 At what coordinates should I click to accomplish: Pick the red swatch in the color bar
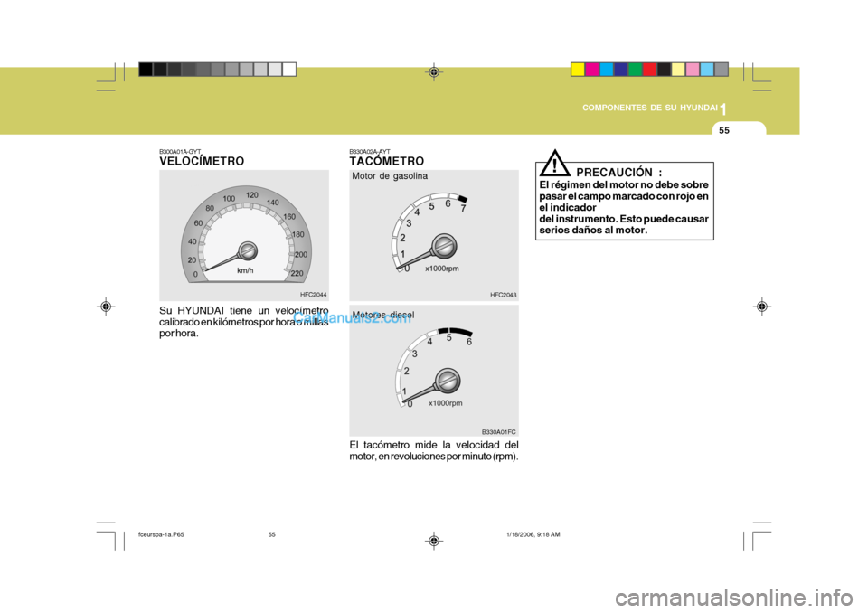[x=650, y=70]
